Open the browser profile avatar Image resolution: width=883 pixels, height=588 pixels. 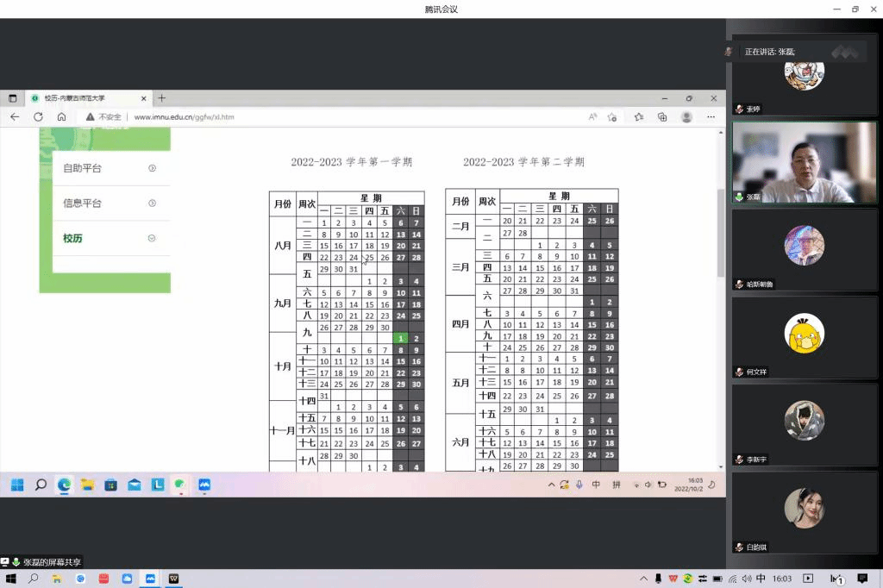pos(686,116)
